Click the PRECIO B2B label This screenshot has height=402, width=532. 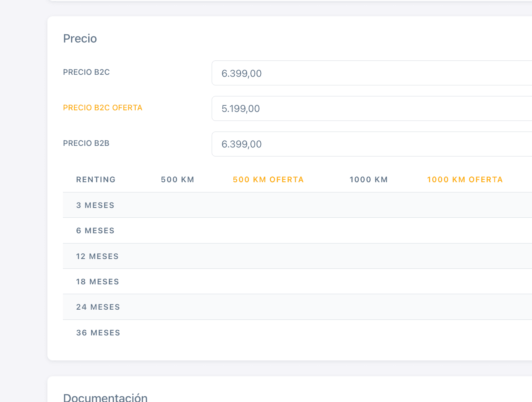point(86,143)
